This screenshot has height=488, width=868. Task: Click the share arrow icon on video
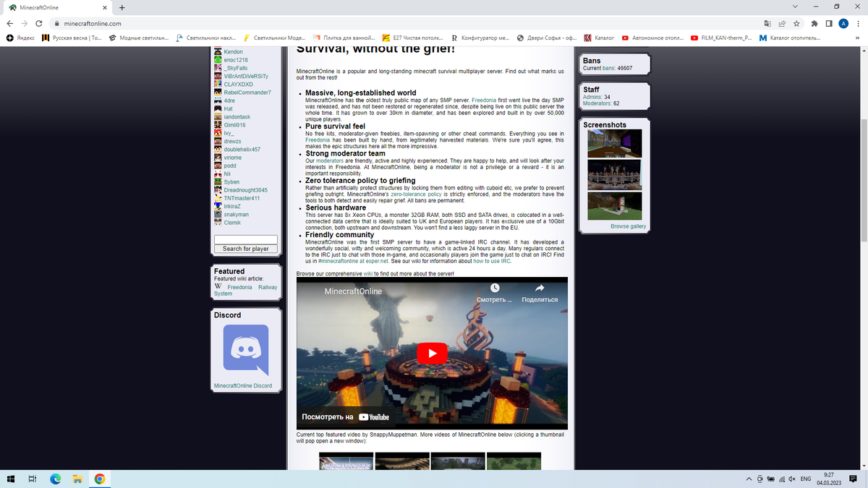click(x=540, y=288)
